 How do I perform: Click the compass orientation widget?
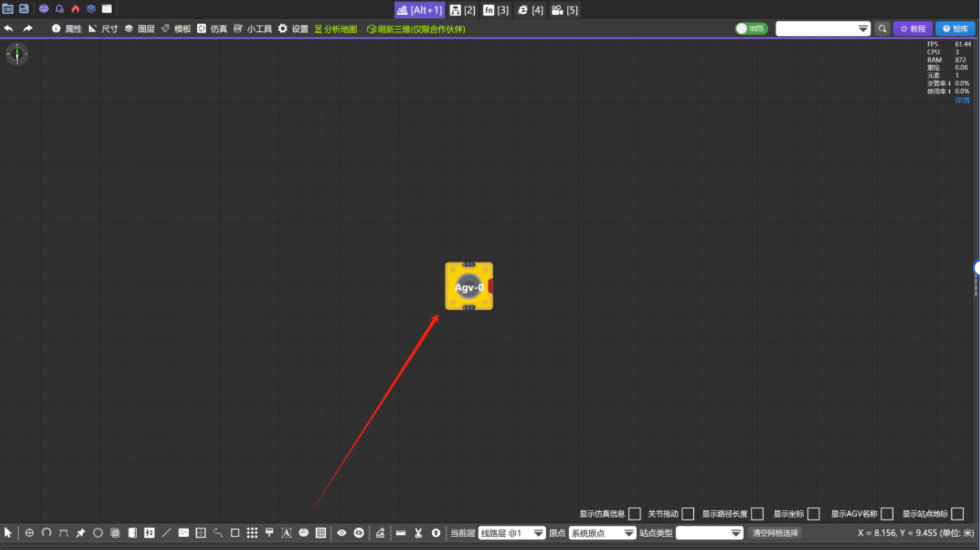tap(17, 54)
